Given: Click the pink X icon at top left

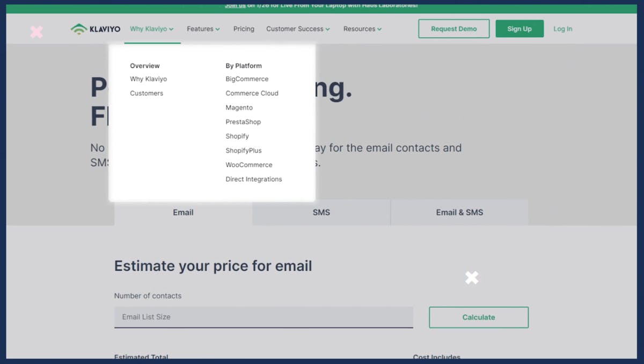Looking at the screenshot, I should click(36, 32).
